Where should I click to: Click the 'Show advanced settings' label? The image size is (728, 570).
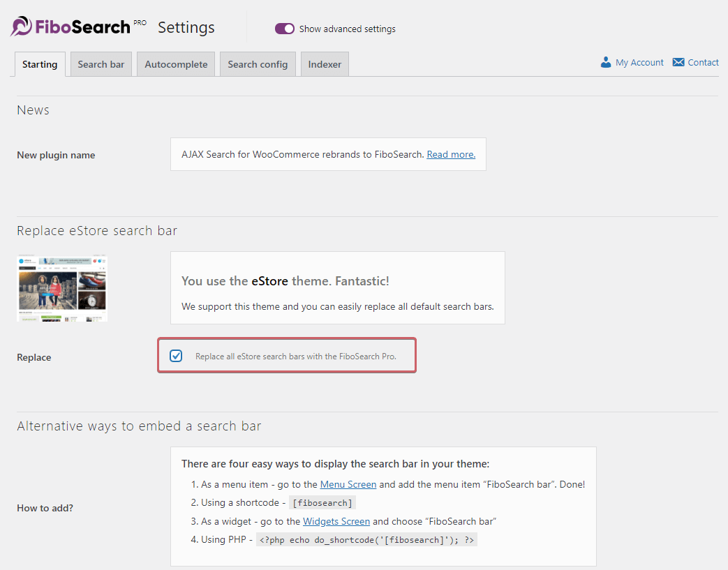point(348,29)
